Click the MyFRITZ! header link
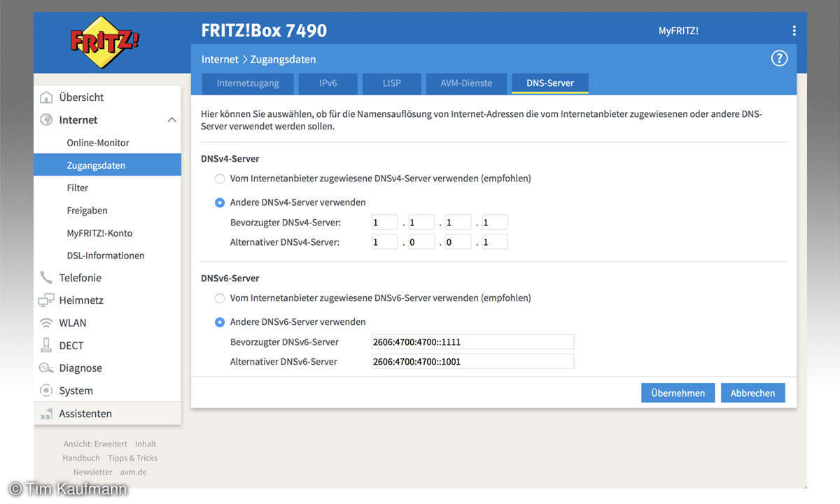The image size is (840, 504). (678, 31)
